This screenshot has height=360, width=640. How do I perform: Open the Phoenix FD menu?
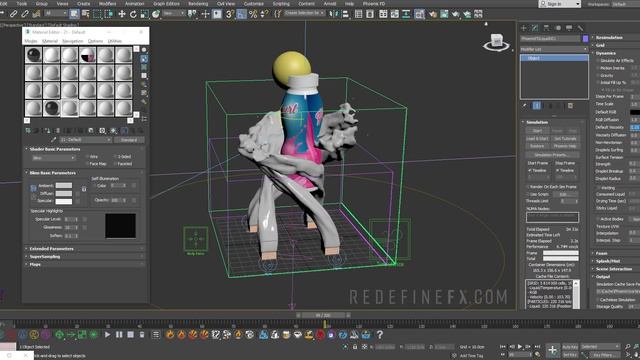click(373, 3)
